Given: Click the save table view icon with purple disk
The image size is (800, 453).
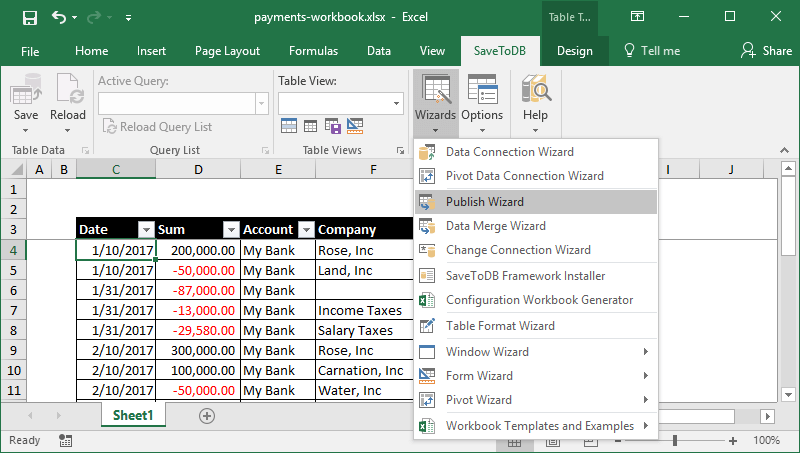Looking at the screenshot, I should [333, 125].
